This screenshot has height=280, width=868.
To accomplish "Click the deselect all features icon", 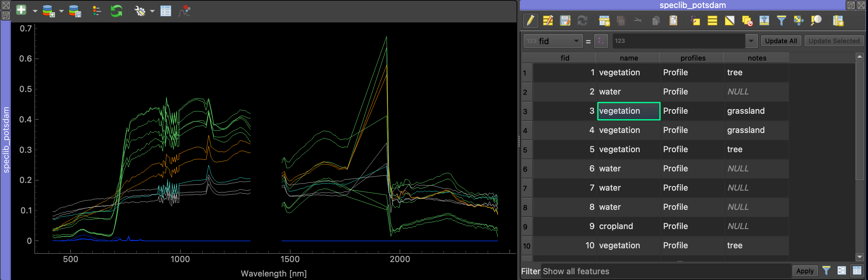I will (x=747, y=21).
